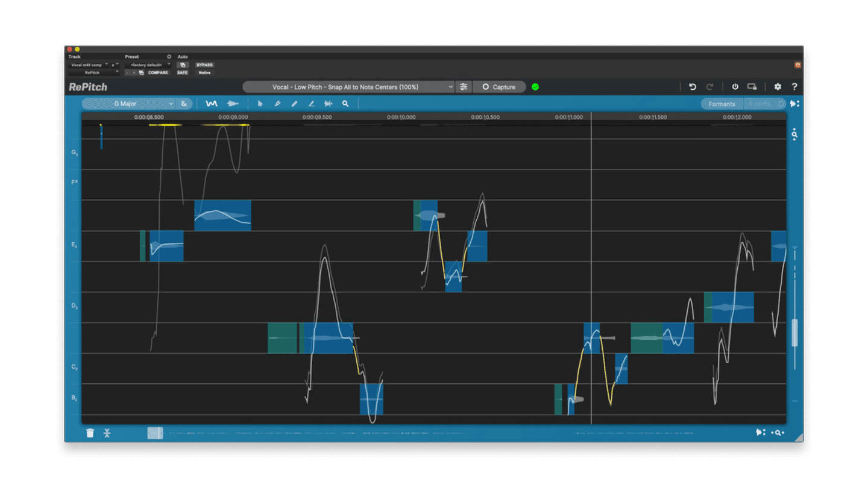The height and width of the screenshot is (488, 868).
Task: Select the pen draw tool
Action: 277,104
